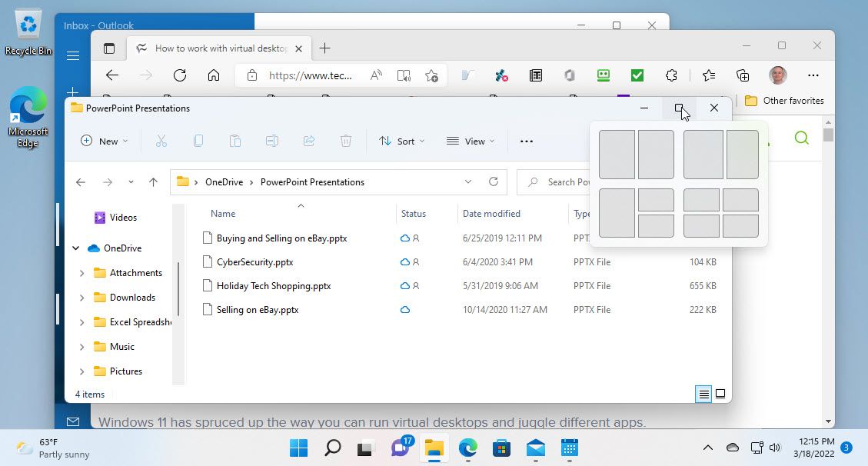
Task: Collapse the OneDrive tree in the sidebar
Action: click(x=75, y=248)
